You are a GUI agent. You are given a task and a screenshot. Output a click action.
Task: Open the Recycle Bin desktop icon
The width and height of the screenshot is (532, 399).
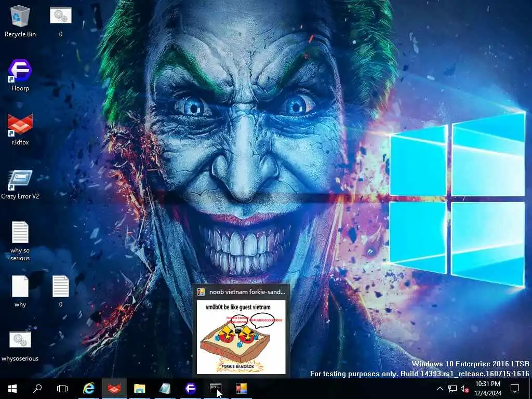coord(20,21)
